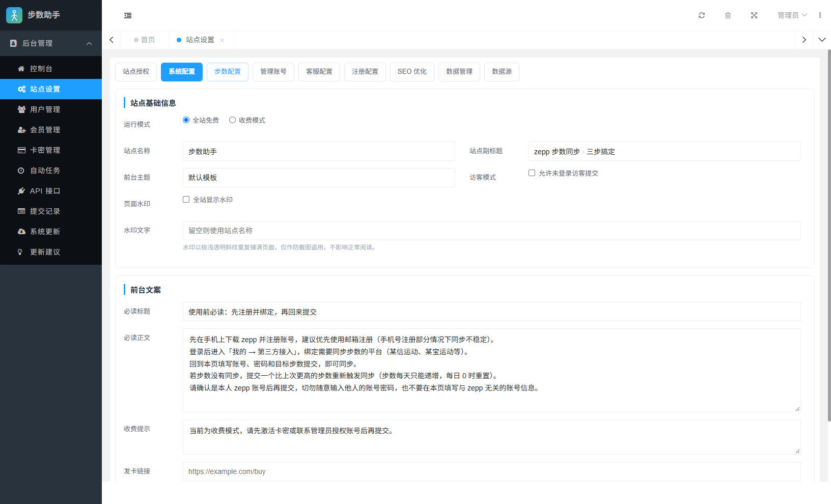
Task: Click the page vertical scrollbar
Action: [x=829, y=235]
